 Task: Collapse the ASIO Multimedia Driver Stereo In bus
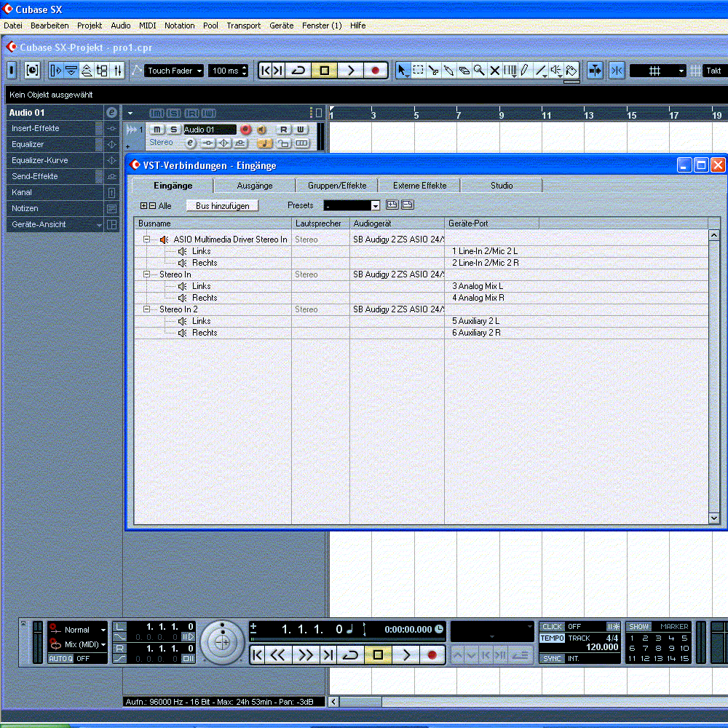point(147,240)
